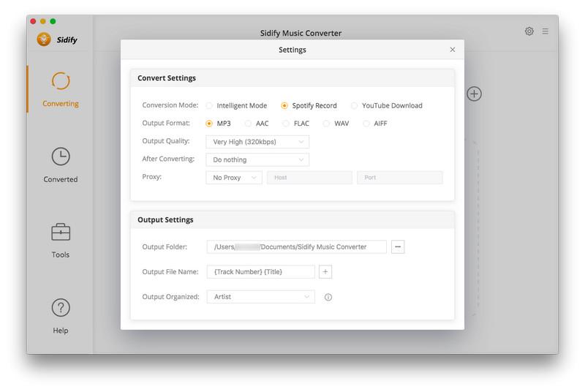Click the Conversion Mode label
The width and height of the screenshot is (585, 392).
(x=170, y=105)
